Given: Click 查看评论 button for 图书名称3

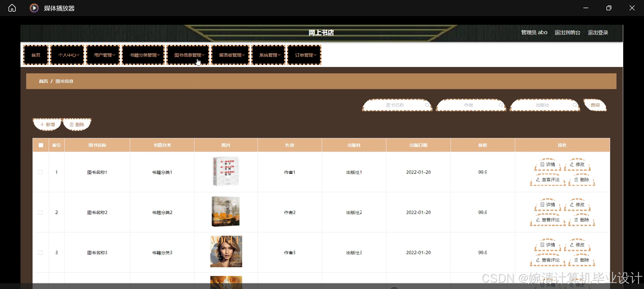Looking at the screenshot, I should [x=548, y=260].
